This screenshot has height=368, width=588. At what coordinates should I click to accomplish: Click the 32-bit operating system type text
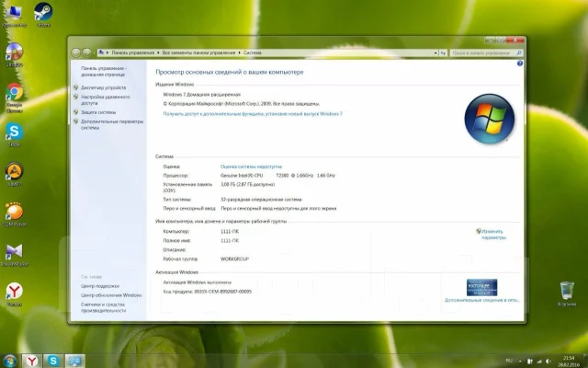click(261, 200)
